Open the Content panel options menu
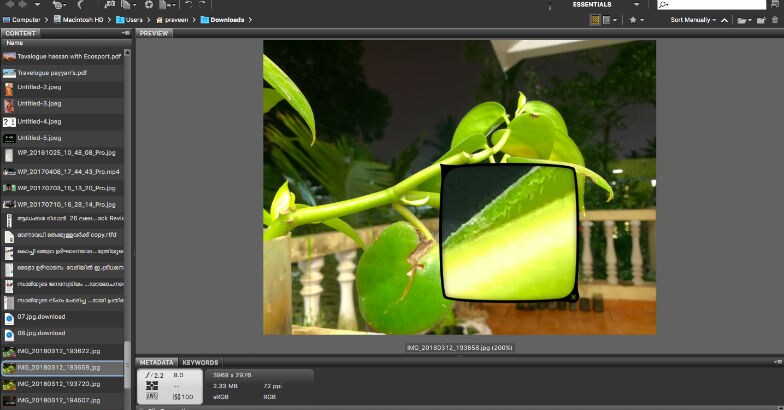This screenshot has width=784, height=410. point(126,33)
